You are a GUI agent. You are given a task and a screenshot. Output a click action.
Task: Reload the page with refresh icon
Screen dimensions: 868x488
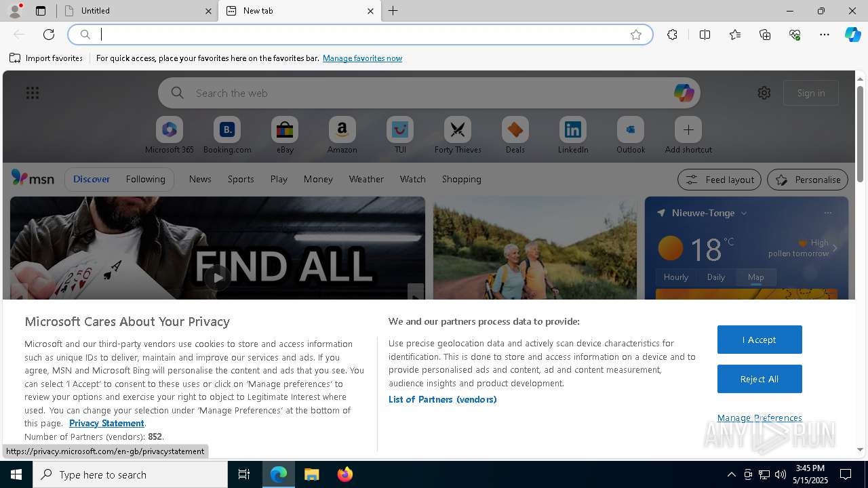tap(49, 35)
